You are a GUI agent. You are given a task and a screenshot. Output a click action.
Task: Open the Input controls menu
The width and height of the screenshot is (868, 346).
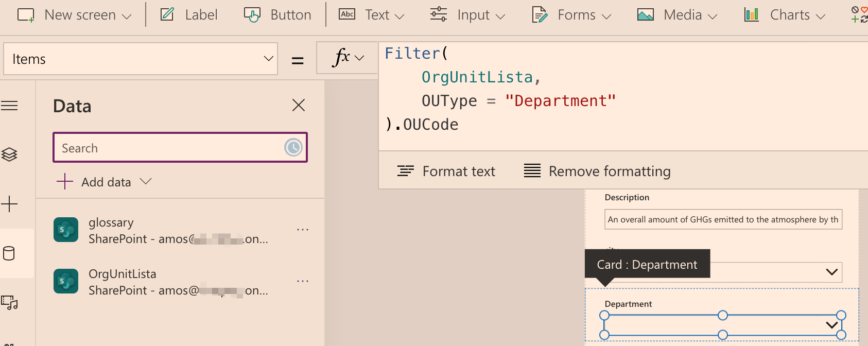[x=467, y=15]
